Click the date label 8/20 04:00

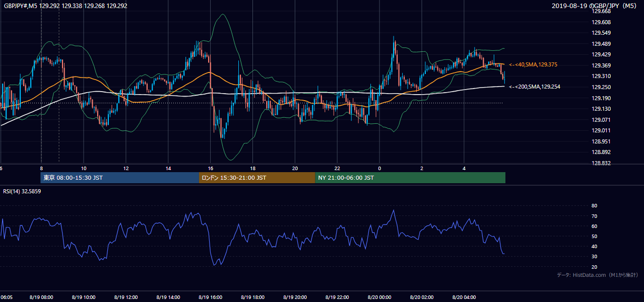point(465,297)
